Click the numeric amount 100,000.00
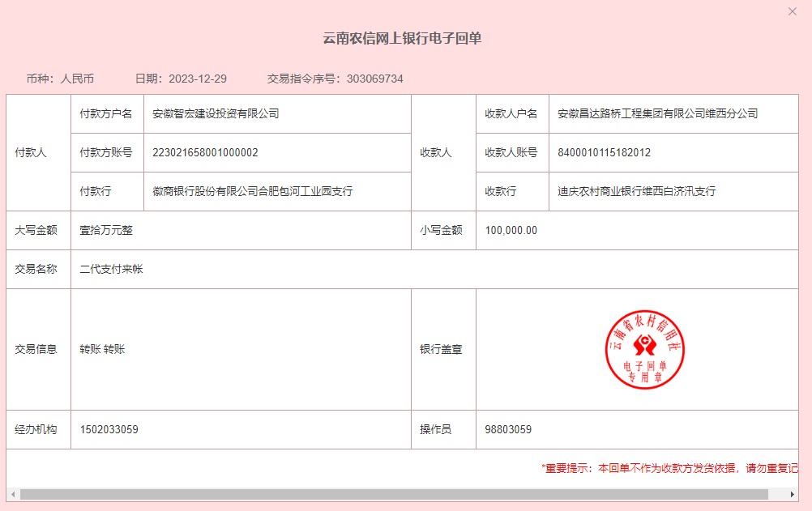Image resolution: width=812 pixels, height=511 pixels. tap(511, 231)
